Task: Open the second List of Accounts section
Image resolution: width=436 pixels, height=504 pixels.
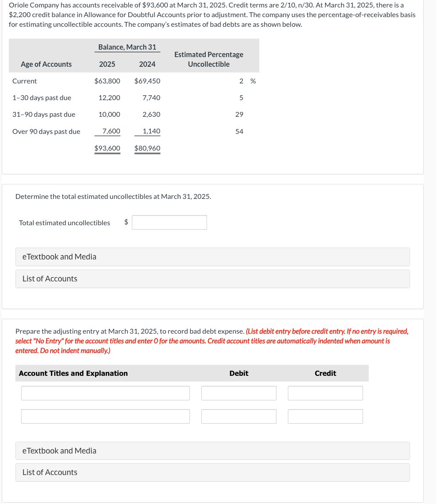Action: (50, 472)
